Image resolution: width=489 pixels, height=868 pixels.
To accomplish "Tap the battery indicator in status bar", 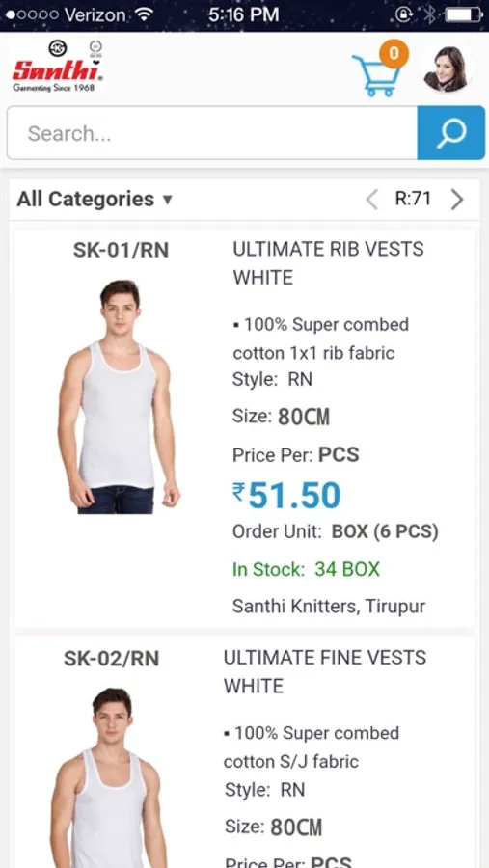I will pos(464,14).
